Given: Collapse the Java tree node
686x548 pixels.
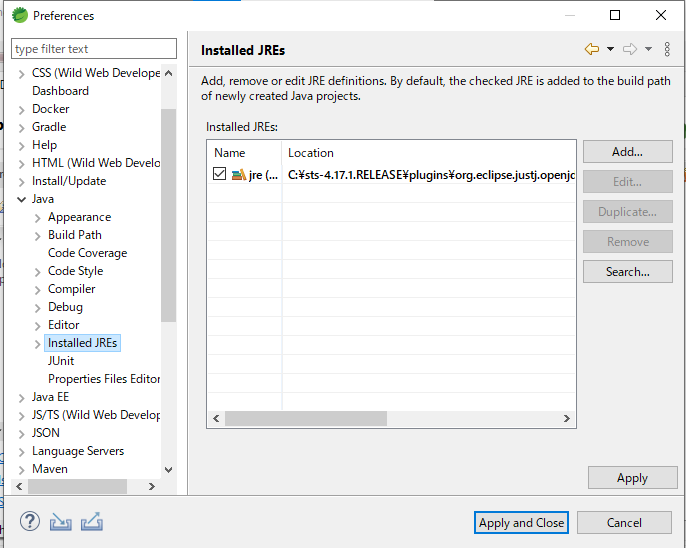Looking at the screenshot, I should coord(21,199).
